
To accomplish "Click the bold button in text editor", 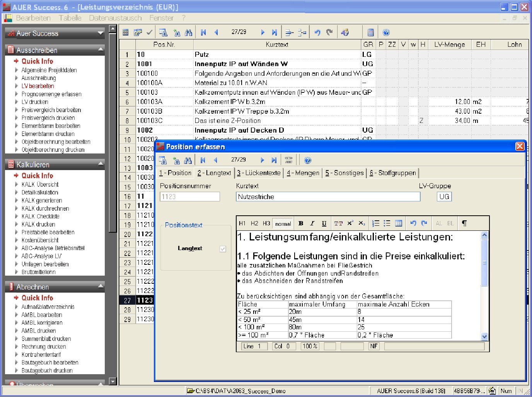I will point(301,223).
